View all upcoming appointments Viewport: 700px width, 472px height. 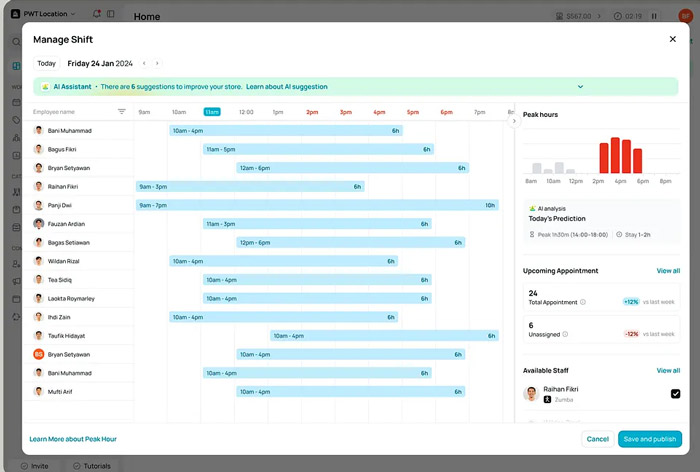[668, 271]
